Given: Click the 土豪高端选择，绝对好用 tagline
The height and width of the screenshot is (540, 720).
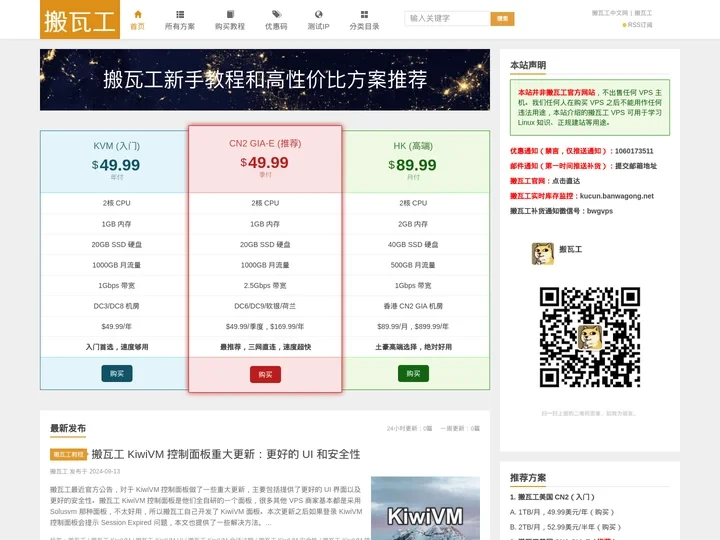Looking at the screenshot, I should coord(413,347).
